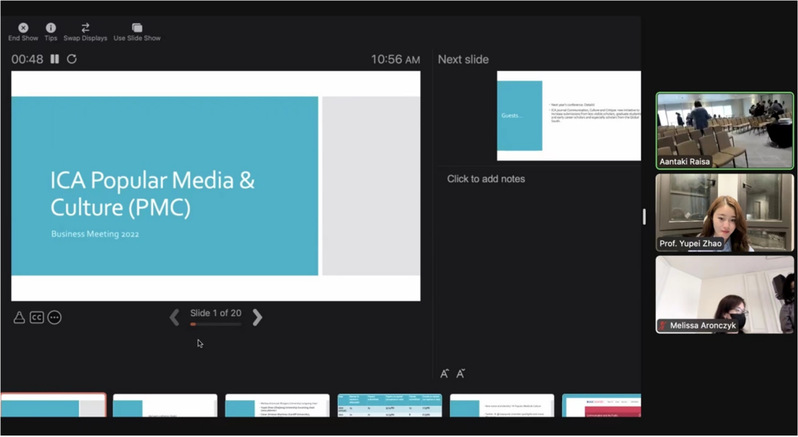
Task: Reset the elapsed timer
Action: (72, 60)
